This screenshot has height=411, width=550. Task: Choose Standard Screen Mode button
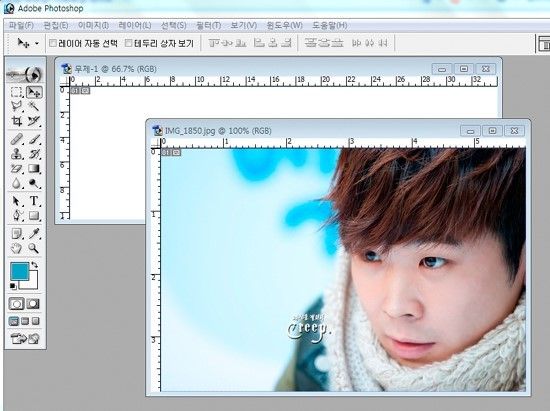[14, 321]
